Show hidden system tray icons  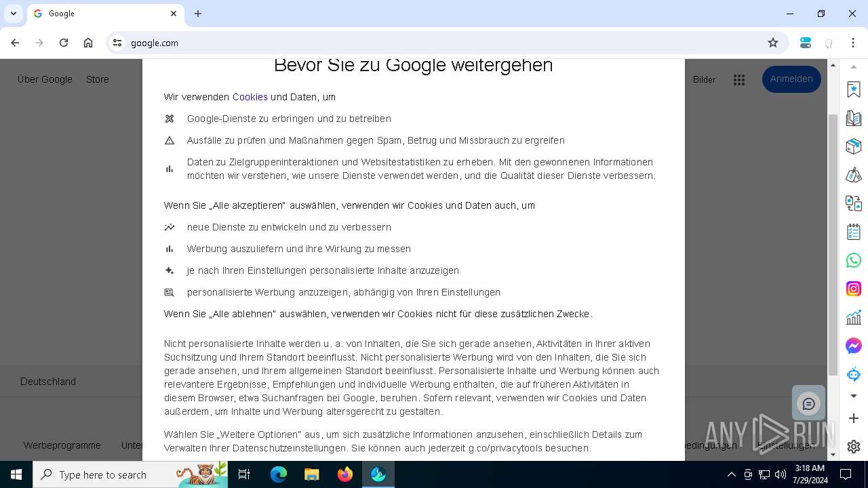coord(731,474)
